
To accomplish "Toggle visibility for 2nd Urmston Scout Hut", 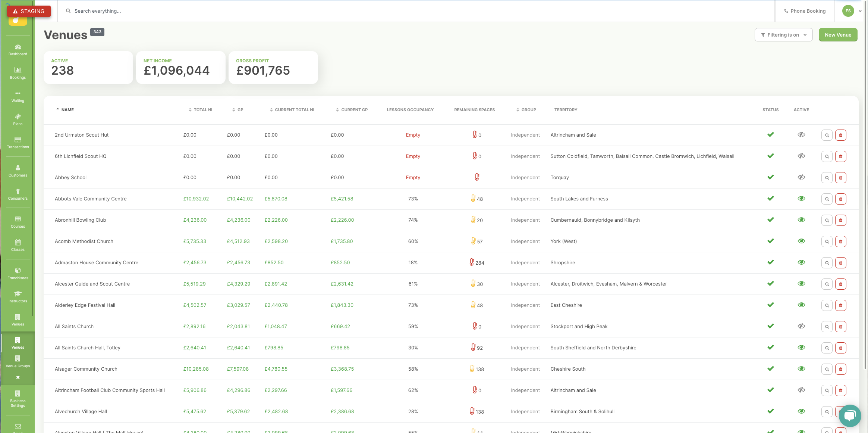I will point(801,135).
